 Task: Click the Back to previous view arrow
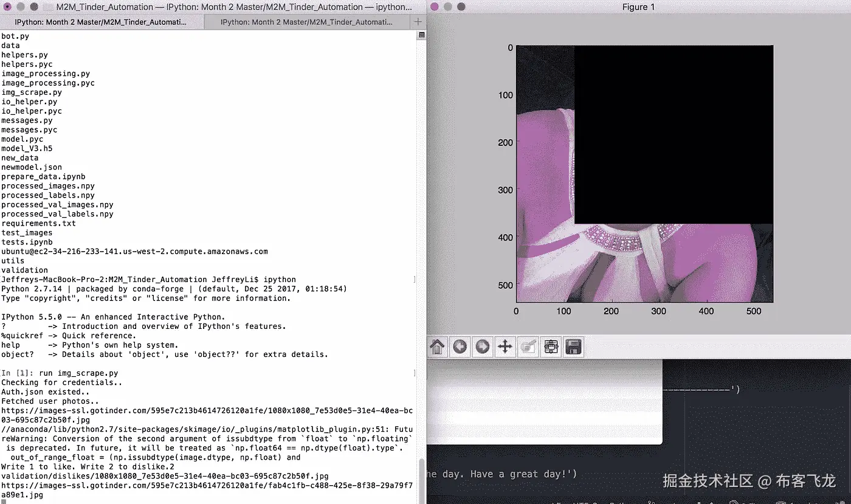pyautogui.click(x=460, y=347)
